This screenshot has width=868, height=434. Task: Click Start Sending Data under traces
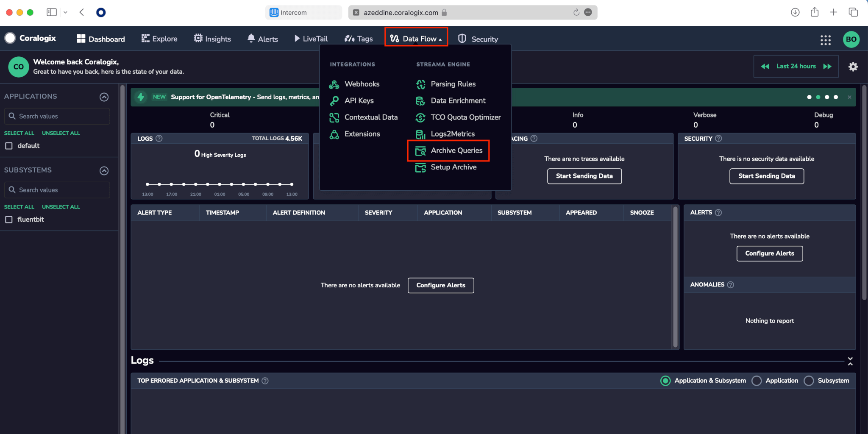click(x=584, y=176)
